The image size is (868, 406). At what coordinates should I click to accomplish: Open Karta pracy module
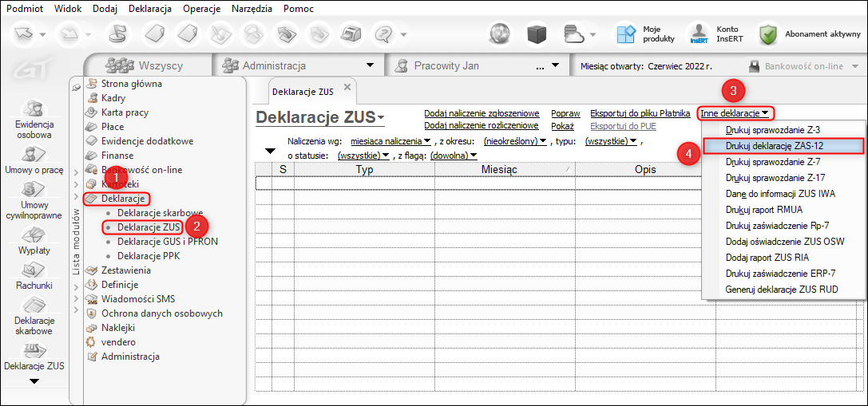125,112
